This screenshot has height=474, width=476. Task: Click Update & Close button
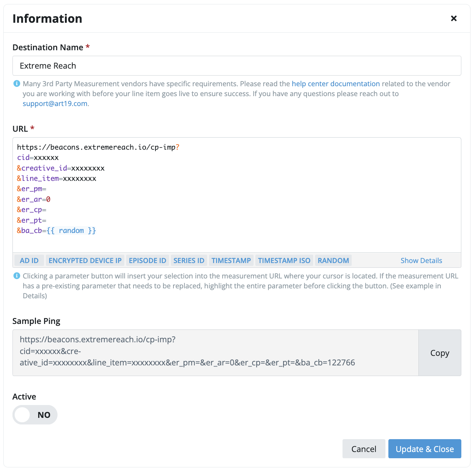[425, 449]
